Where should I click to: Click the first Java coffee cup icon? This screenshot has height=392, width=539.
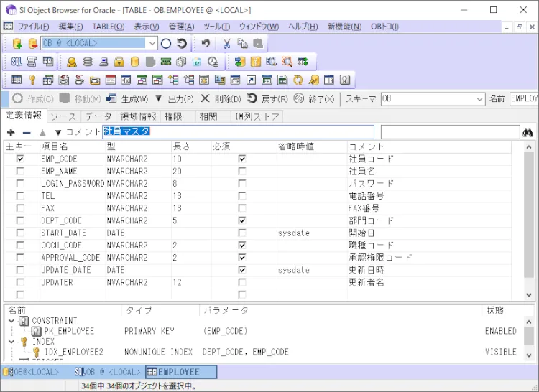click(63, 80)
